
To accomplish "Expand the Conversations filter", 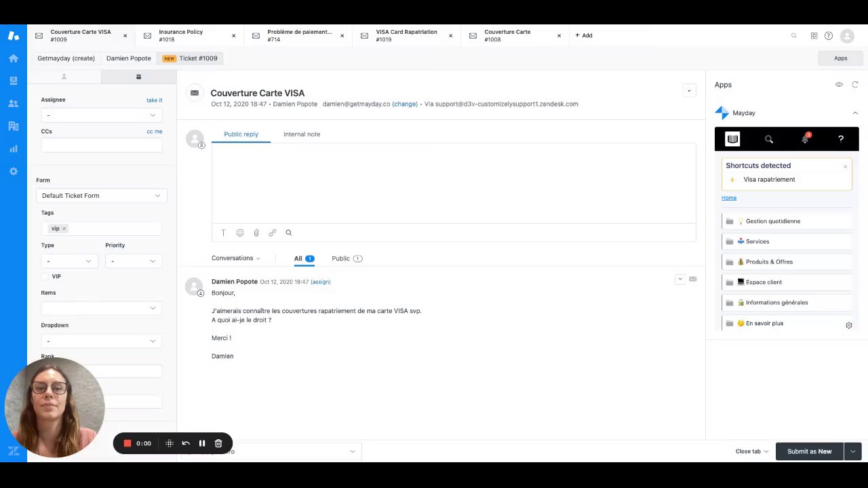I will pyautogui.click(x=235, y=258).
